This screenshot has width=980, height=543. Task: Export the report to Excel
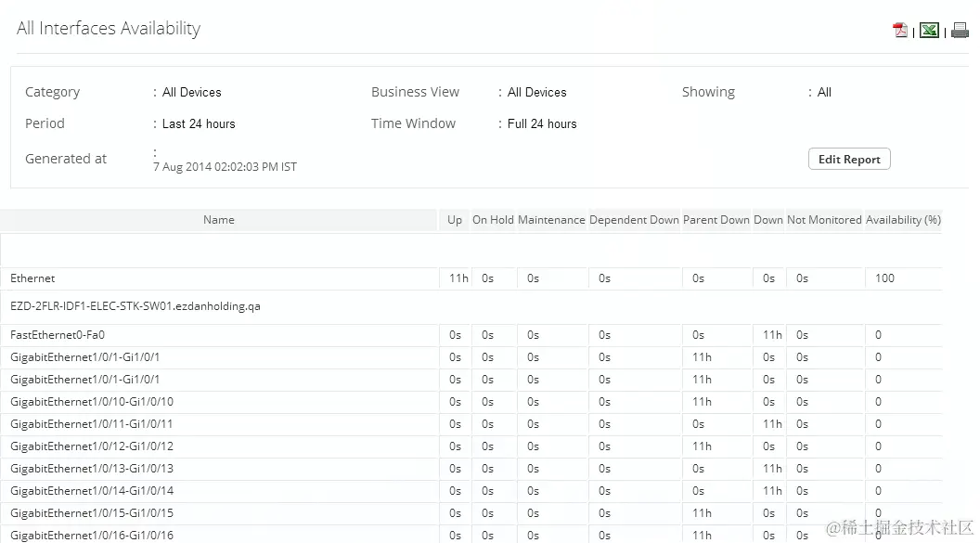coord(928,30)
